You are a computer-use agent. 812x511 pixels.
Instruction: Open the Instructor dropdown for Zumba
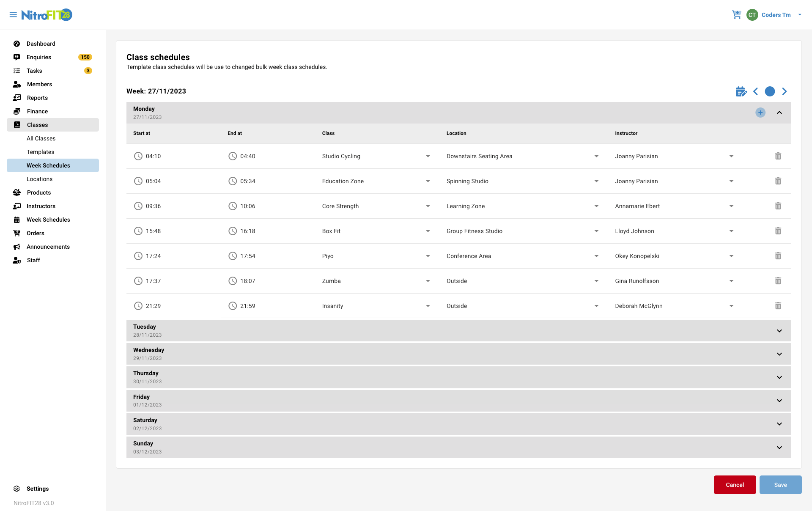[x=731, y=281]
